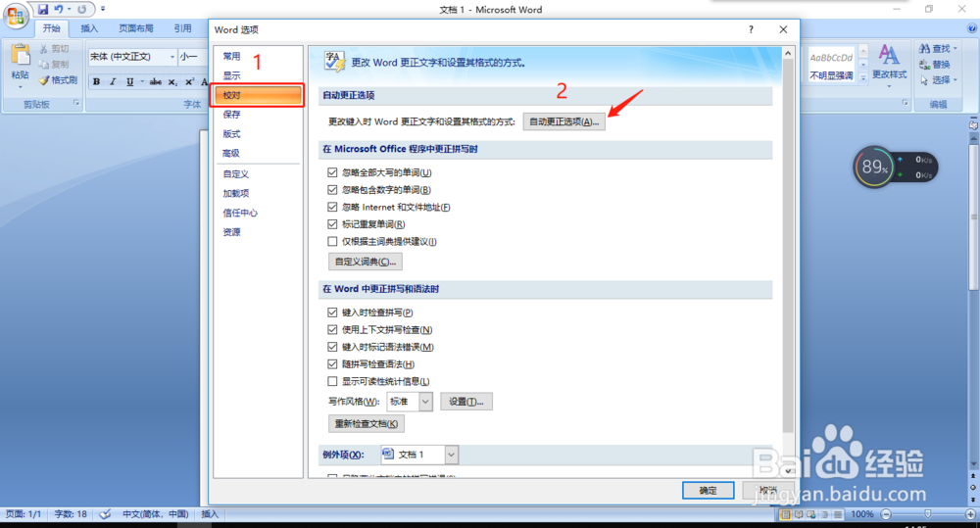Image resolution: width=980 pixels, height=528 pixels.
Task: Select 高级 category in Word Options
Action: (258, 153)
